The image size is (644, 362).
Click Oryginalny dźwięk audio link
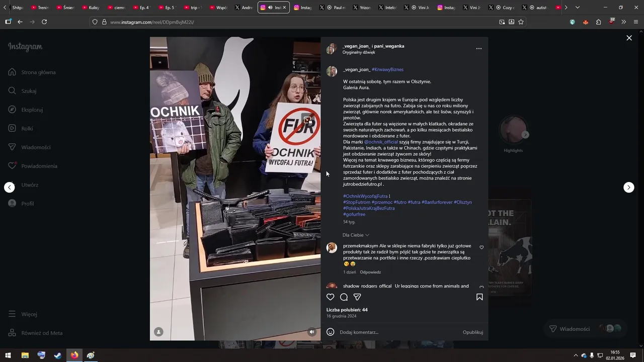[359, 52]
